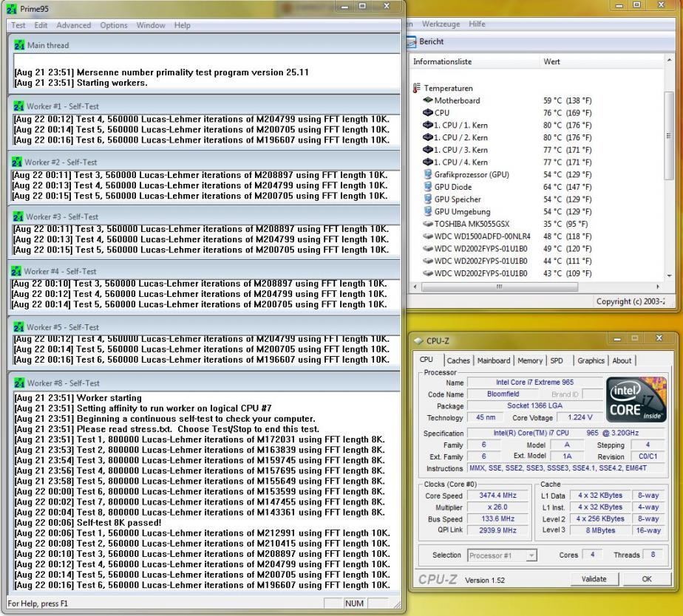Click the Grafikprozessor (GPU) icon
The image size is (683, 616).
[x=428, y=174]
